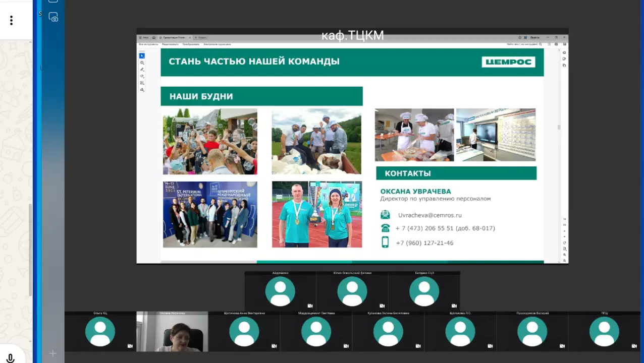The image size is (644, 363).
Task: Click Uvracheva@cemros.ru email address
Action: point(430,215)
